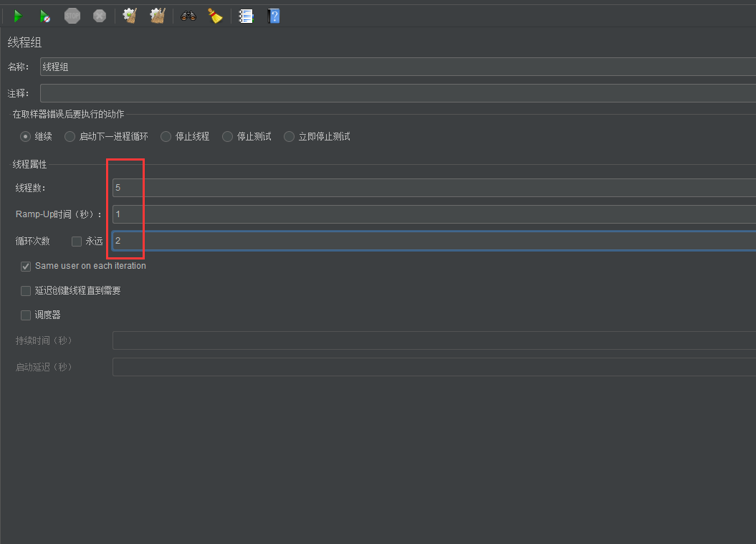Screen dimensions: 756x544
Task: Click the 线程属性 section label
Action: point(29,164)
